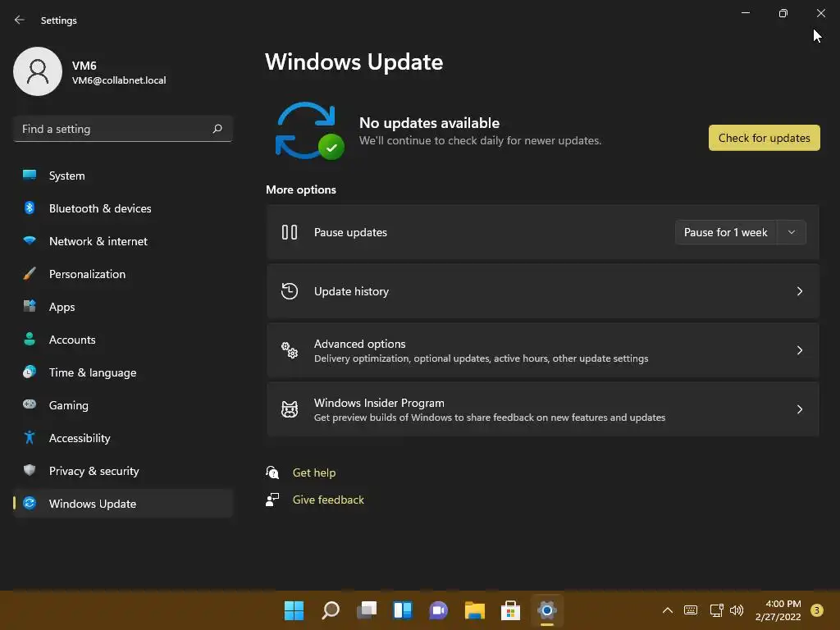
Task: Open File Explorer from the taskbar
Action: pos(475,610)
